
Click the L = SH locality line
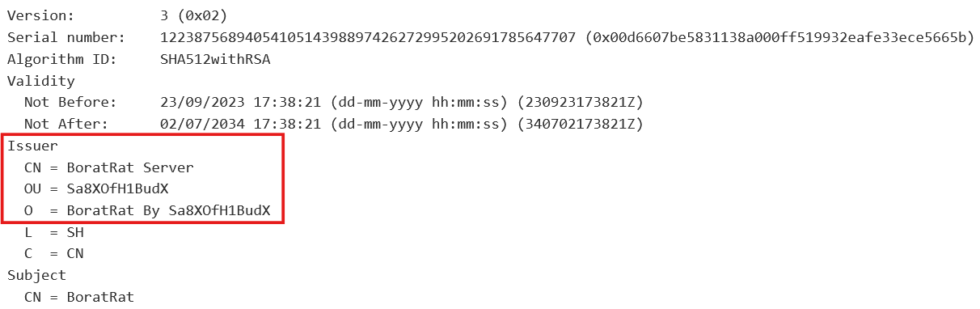(x=54, y=233)
